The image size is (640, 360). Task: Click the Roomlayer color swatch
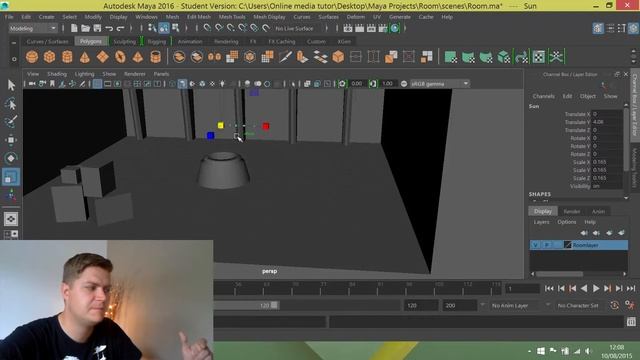tap(567, 245)
